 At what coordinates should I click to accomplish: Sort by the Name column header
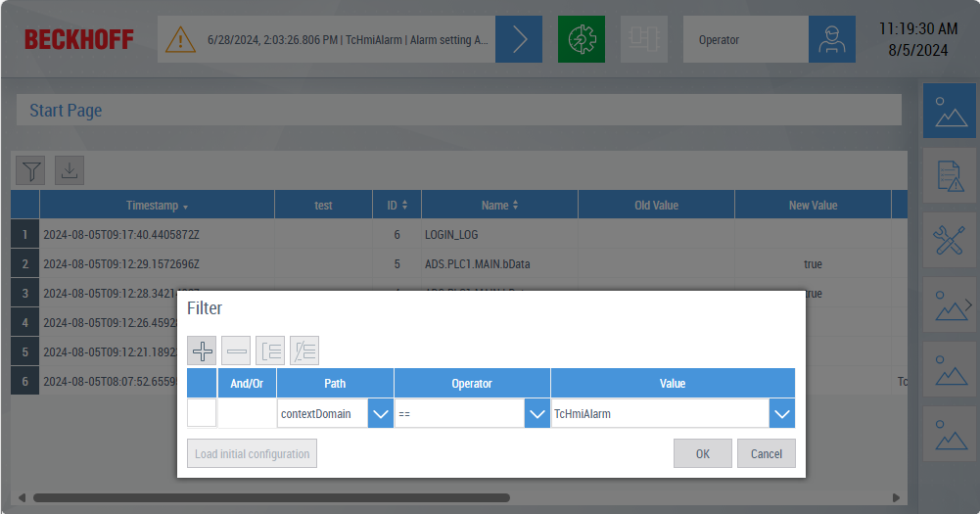[499, 205]
